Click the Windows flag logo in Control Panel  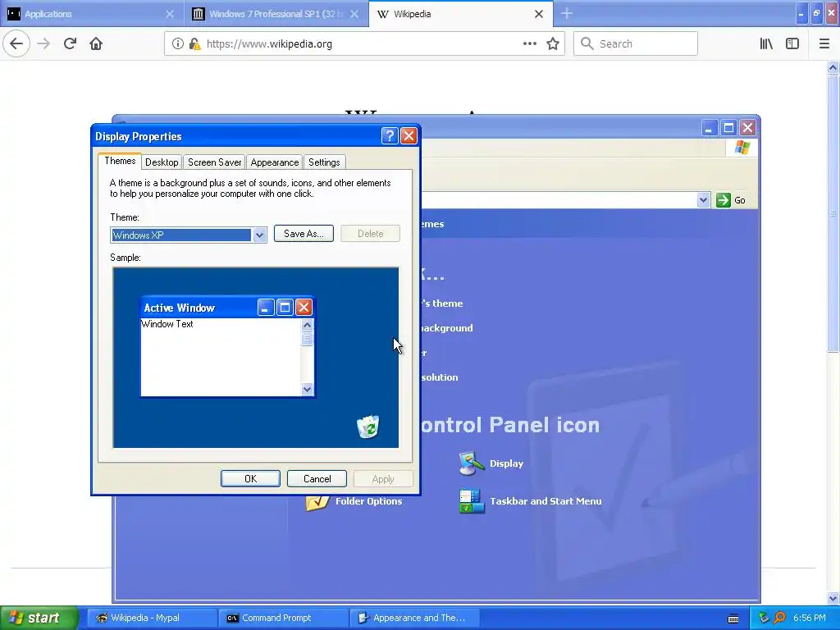(x=742, y=148)
